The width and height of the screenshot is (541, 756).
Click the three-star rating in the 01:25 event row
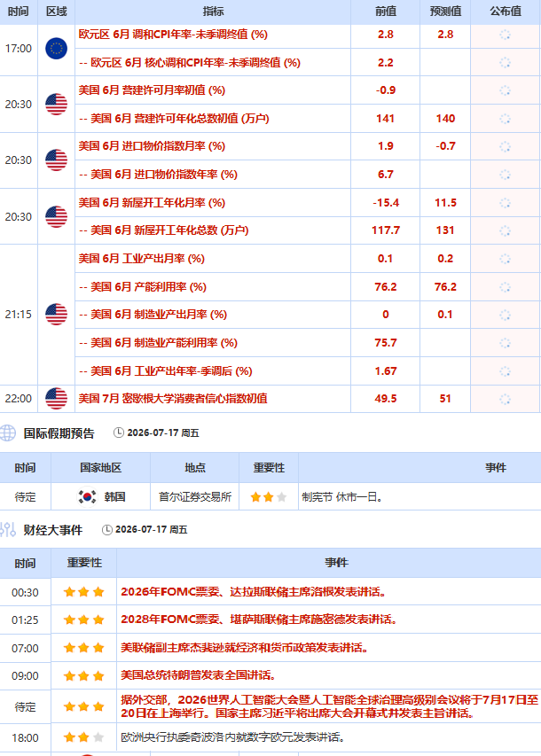(x=84, y=620)
